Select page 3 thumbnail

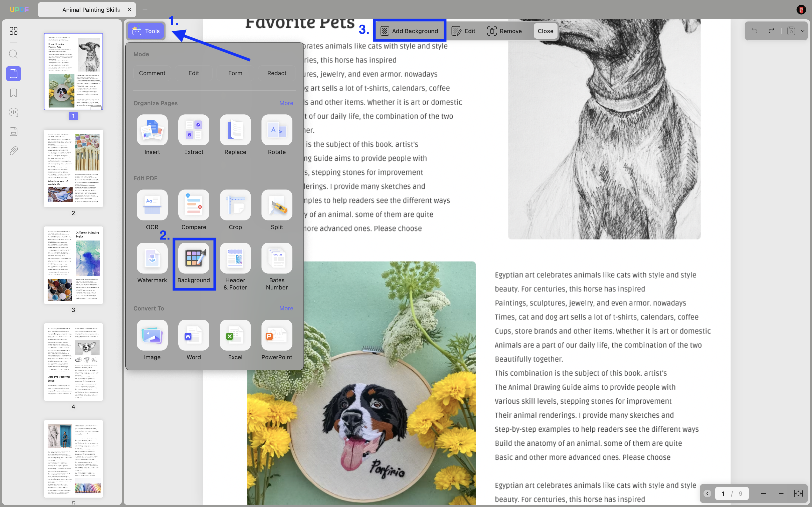[x=73, y=265]
